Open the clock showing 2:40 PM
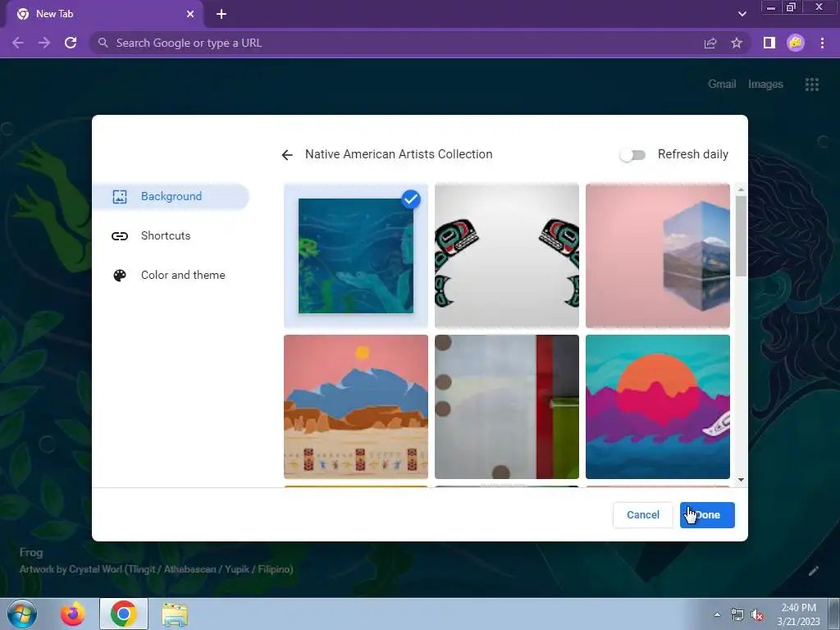The width and height of the screenshot is (840, 630). 798,614
